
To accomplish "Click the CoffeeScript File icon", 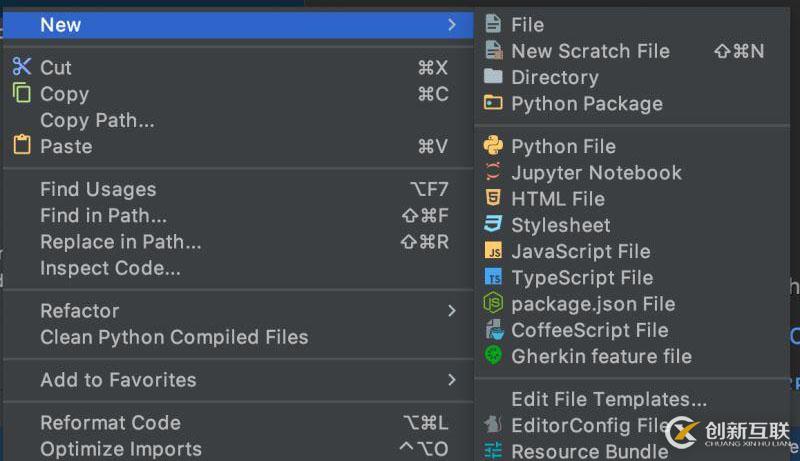I will (493, 329).
